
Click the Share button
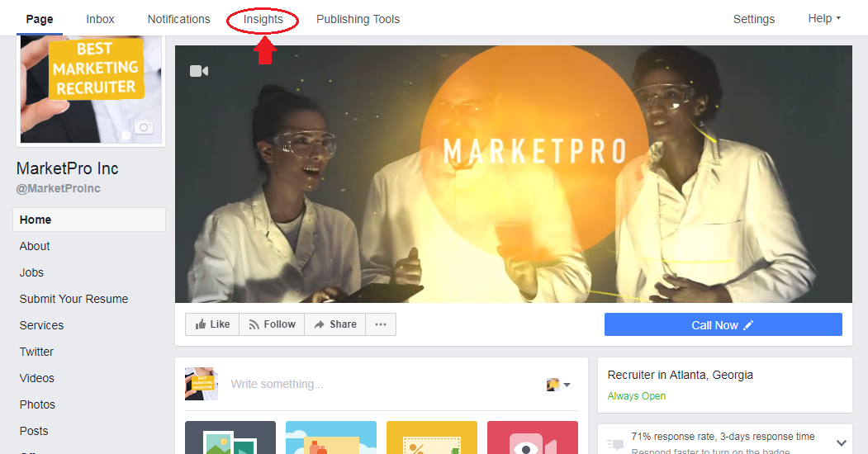[335, 324]
